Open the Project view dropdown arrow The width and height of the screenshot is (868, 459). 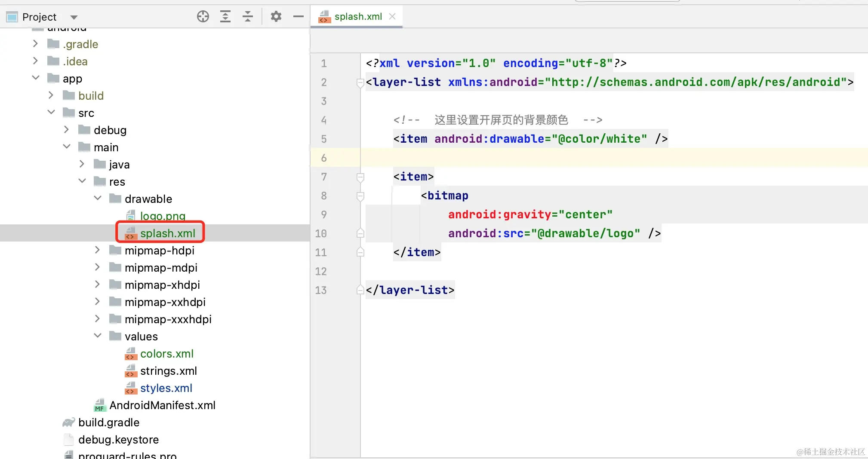pos(74,17)
